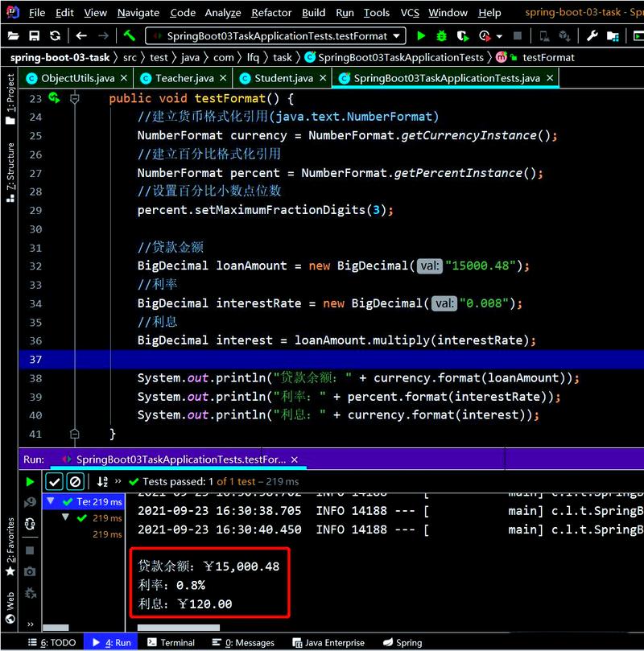
Task: Open the 1: Project side panel
Action: point(10,99)
